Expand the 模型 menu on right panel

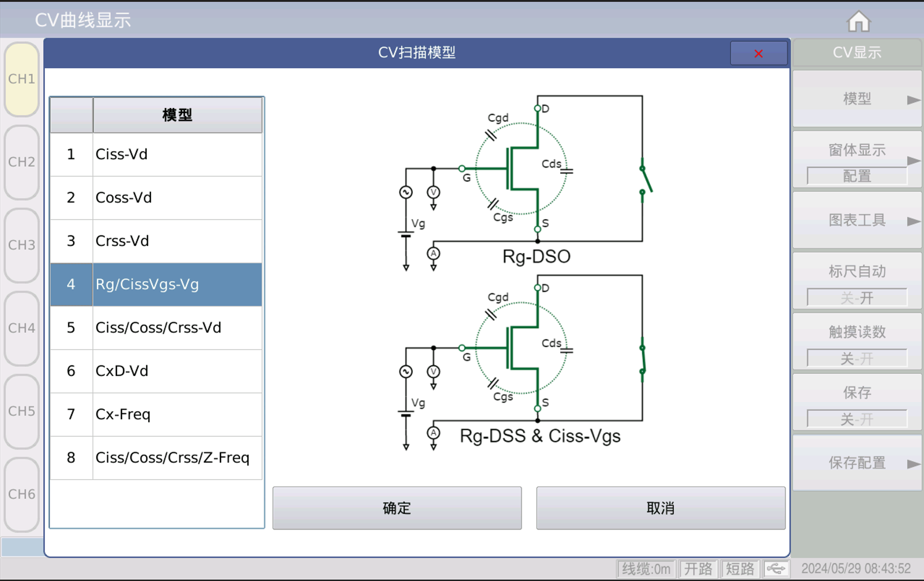pos(856,99)
